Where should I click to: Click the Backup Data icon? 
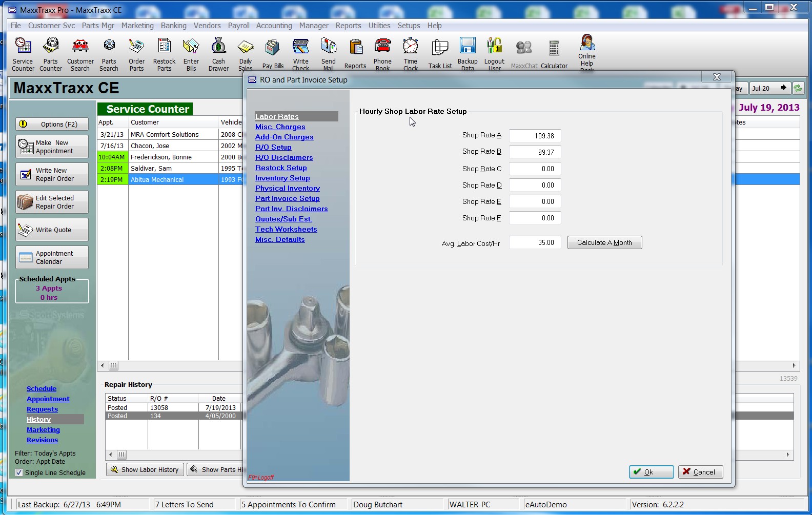tap(468, 54)
